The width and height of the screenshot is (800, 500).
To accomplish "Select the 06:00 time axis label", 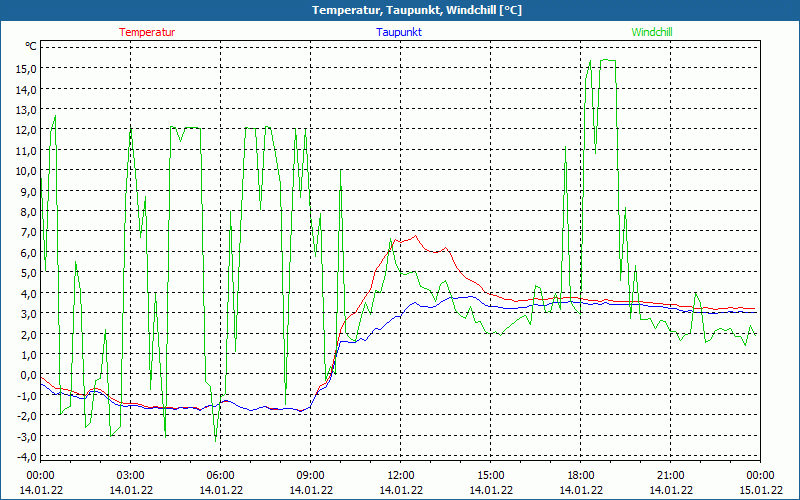I will click(x=220, y=475).
